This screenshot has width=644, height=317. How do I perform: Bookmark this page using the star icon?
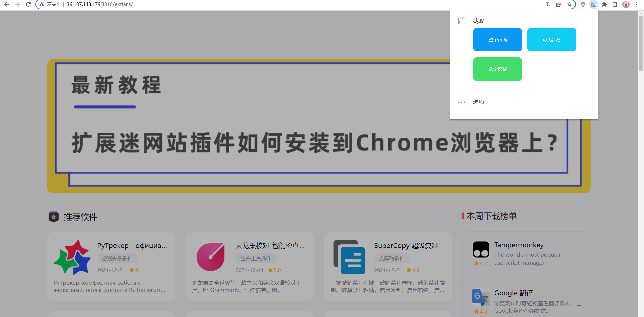(569, 4)
